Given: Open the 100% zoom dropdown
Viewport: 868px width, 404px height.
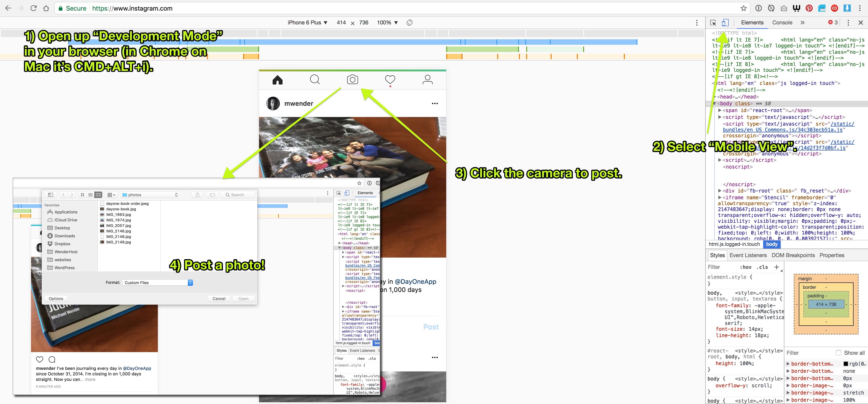Looking at the screenshot, I should [x=387, y=23].
